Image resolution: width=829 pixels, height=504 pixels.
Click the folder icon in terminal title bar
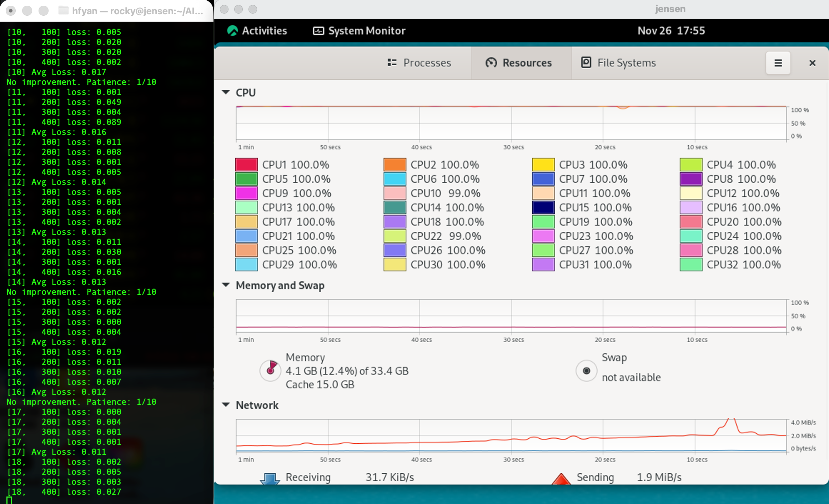click(x=63, y=10)
